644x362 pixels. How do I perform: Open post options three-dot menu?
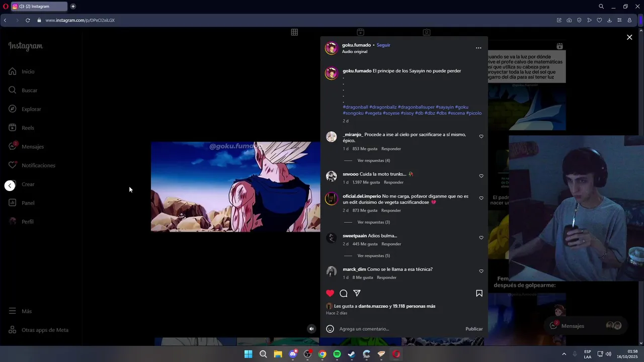coord(478,48)
